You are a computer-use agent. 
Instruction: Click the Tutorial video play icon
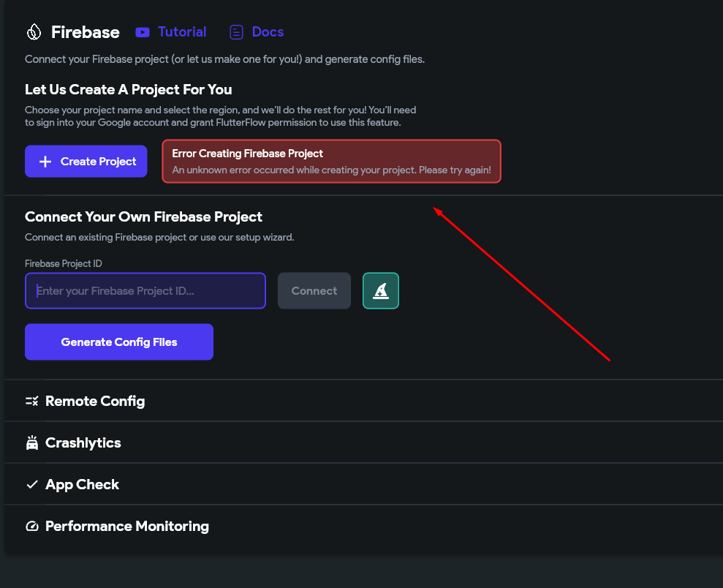[143, 32]
